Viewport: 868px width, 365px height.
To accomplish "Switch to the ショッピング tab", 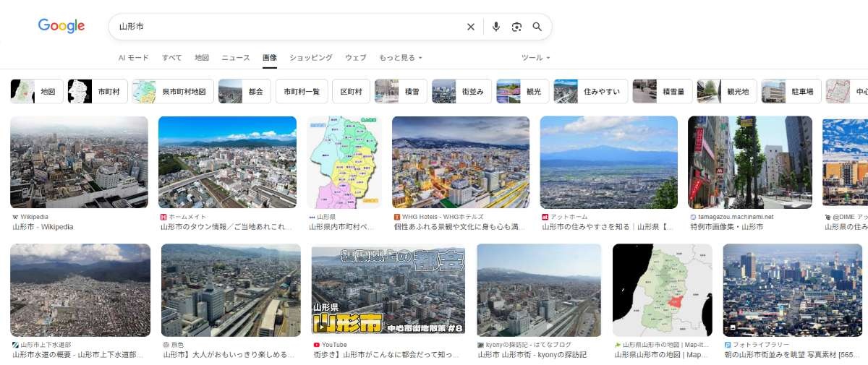I will [x=310, y=58].
